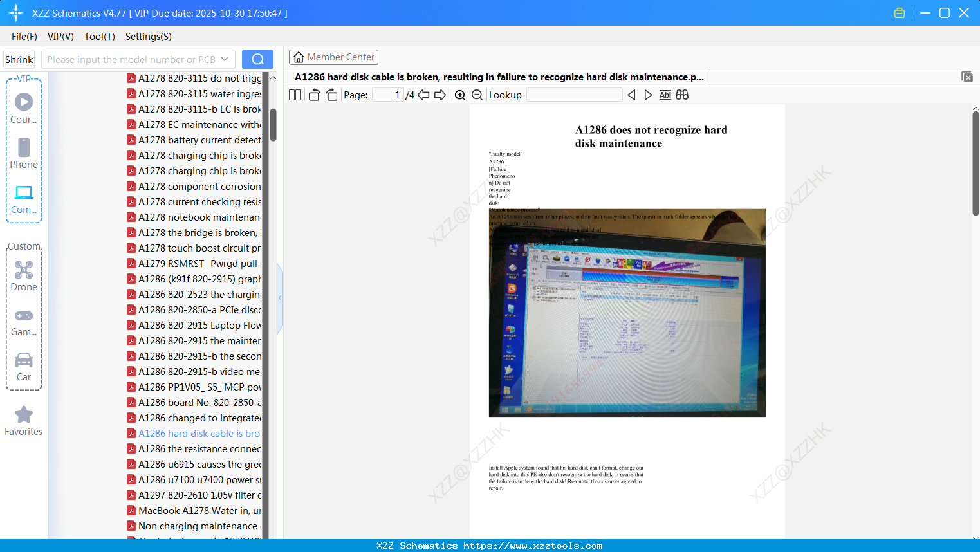Image resolution: width=980 pixels, height=552 pixels.
Task: Open "A1278 current checking resis" file
Action: click(194, 202)
